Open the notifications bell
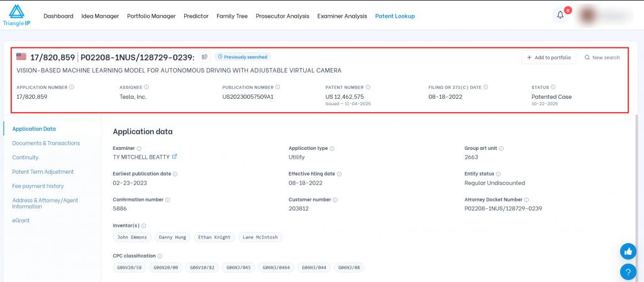This screenshot has height=282, width=644. (x=560, y=15)
